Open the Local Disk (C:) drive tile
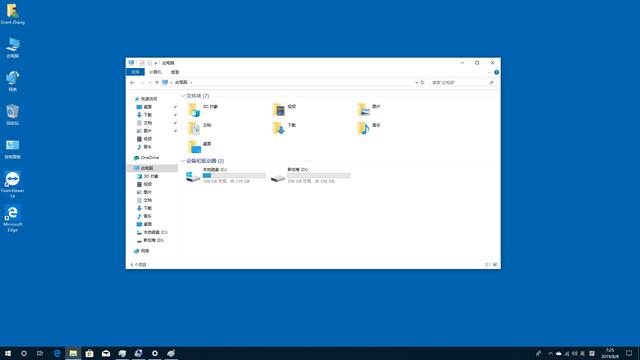The height and width of the screenshot is (360, 640). [x=225, y=175]
